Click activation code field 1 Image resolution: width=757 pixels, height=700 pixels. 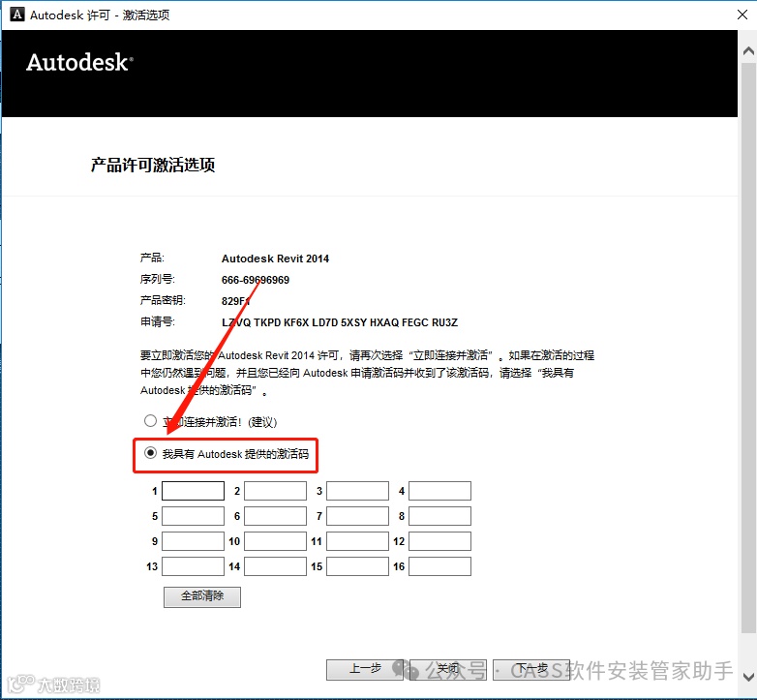coord(193,491)
